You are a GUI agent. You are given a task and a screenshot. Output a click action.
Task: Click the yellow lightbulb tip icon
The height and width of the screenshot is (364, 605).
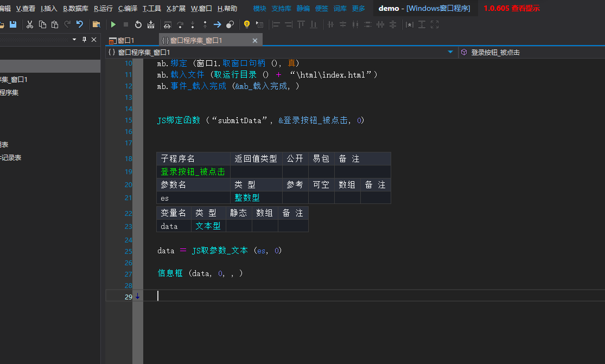(x=247, y=24)
